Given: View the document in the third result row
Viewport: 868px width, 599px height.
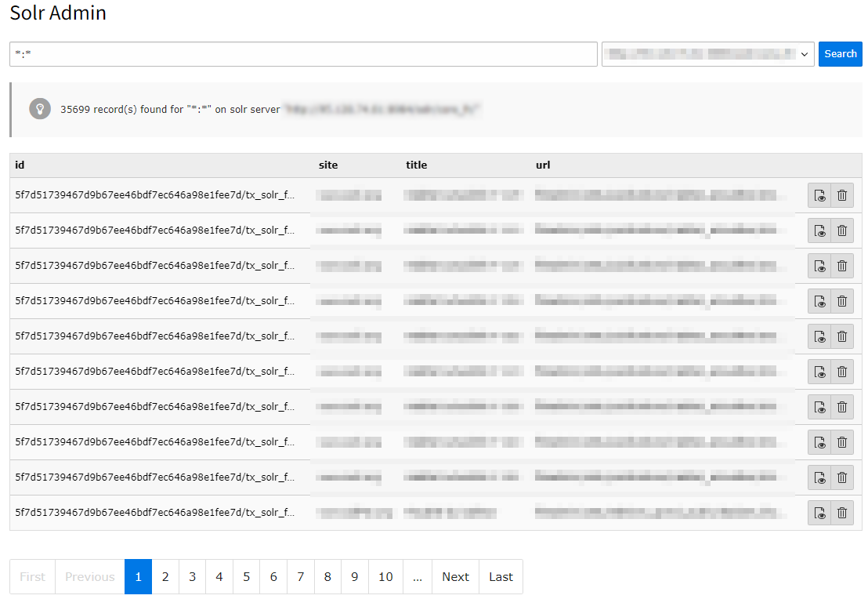Looking at the screenshot, I should coord(819,266).
